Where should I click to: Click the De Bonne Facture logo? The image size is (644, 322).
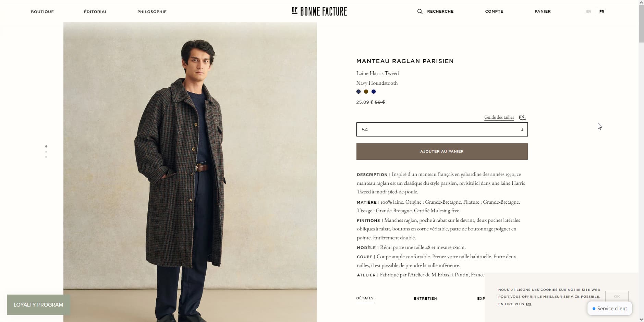click(x=319, y=11)
